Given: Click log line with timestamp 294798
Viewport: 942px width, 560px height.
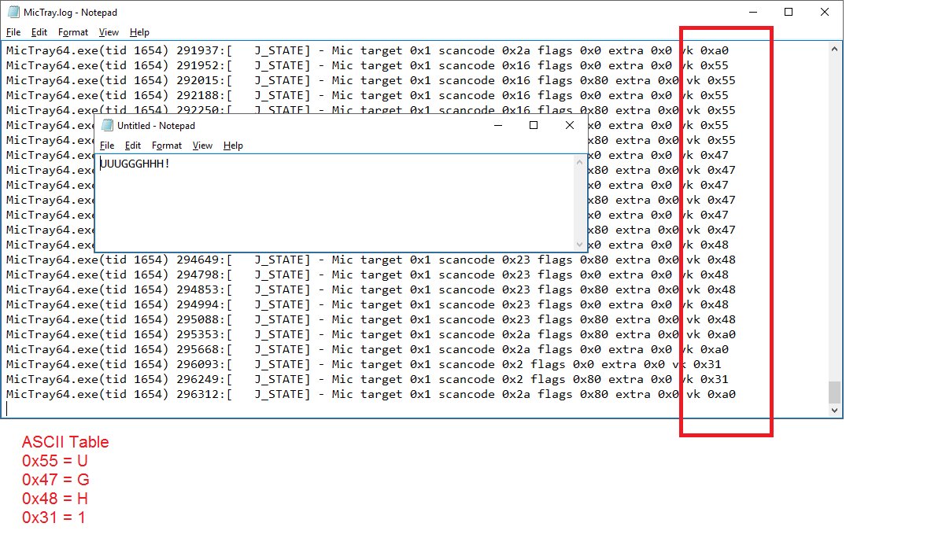Looking at the screenshot, I should pyautogui.click(x=367, y=275).
